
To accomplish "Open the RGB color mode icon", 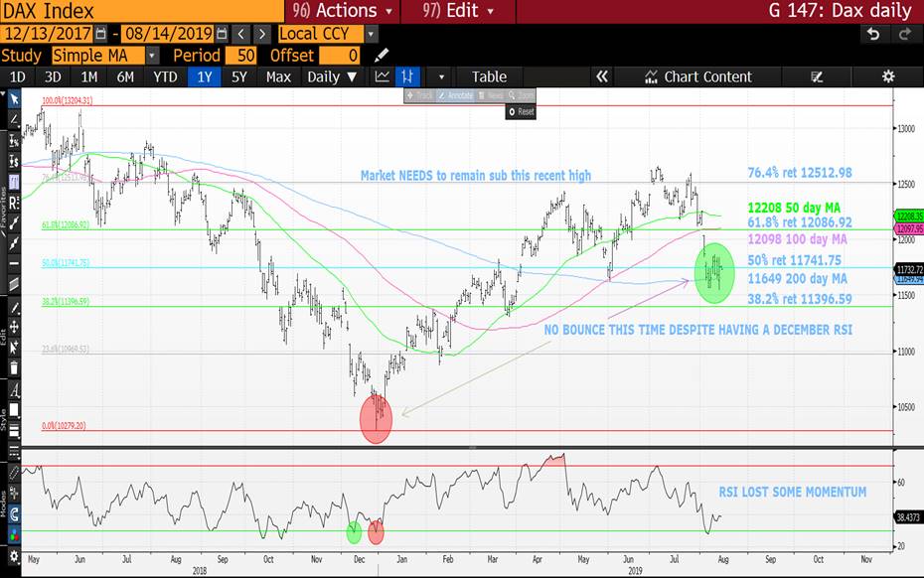I will 14,535.
